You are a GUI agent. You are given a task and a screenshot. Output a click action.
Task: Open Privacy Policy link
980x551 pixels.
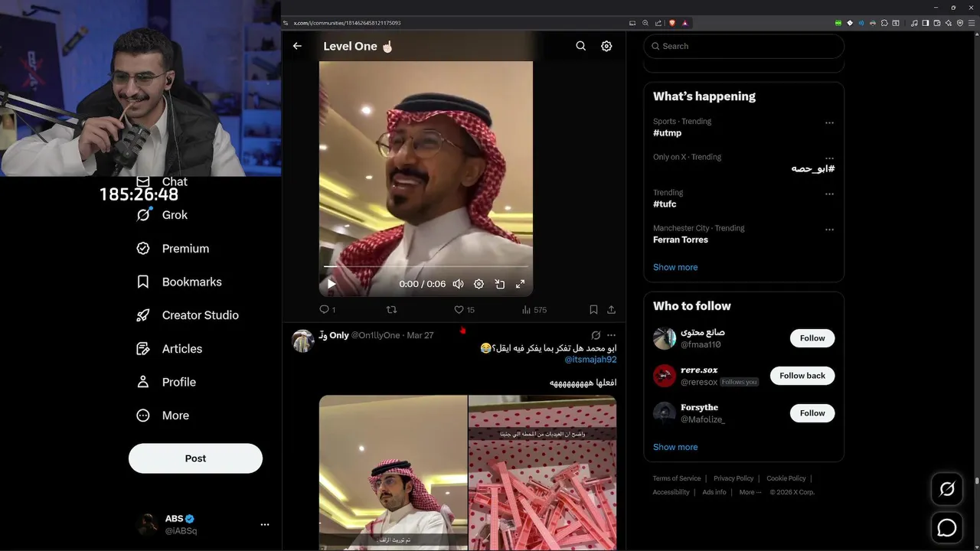tap(733, 478)
